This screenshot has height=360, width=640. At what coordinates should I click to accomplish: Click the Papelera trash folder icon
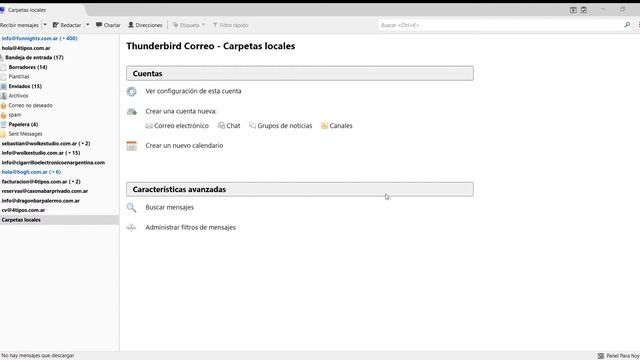(4, 124)
